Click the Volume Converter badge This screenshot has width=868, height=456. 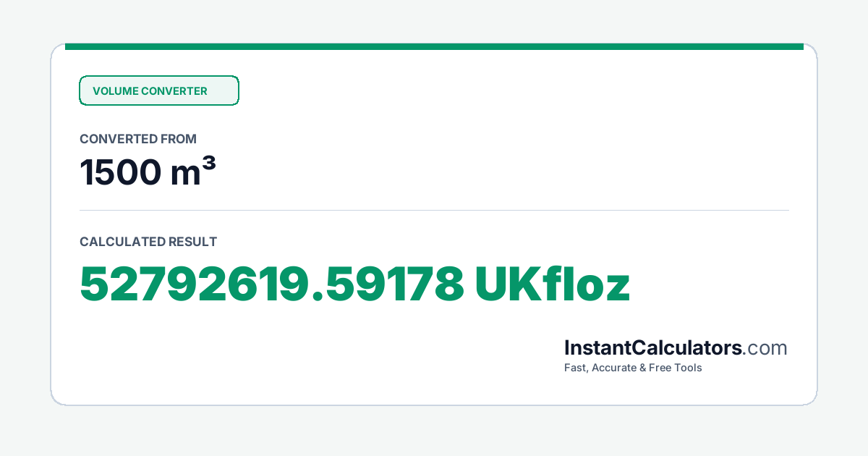[x=159, y=90]
